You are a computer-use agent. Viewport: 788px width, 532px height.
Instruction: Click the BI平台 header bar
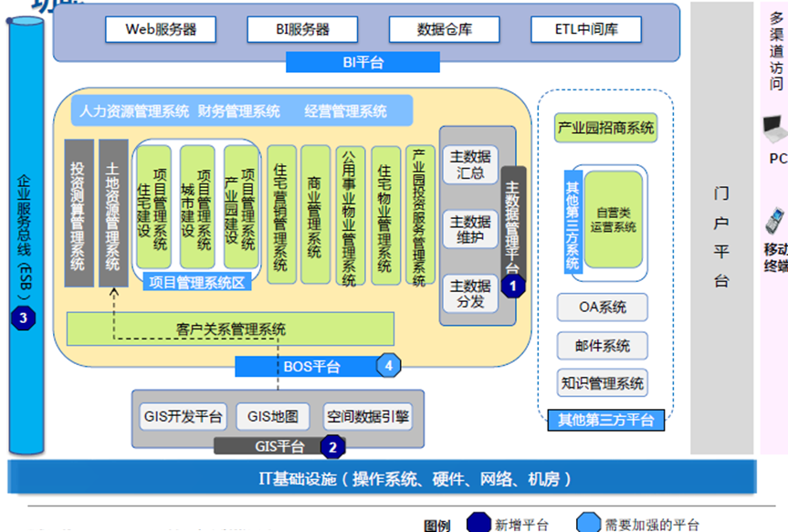362,61
